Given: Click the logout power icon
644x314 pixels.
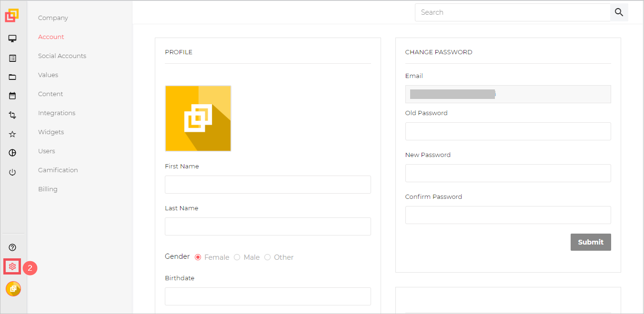Looking at the screenshot, I should (12, 172).
